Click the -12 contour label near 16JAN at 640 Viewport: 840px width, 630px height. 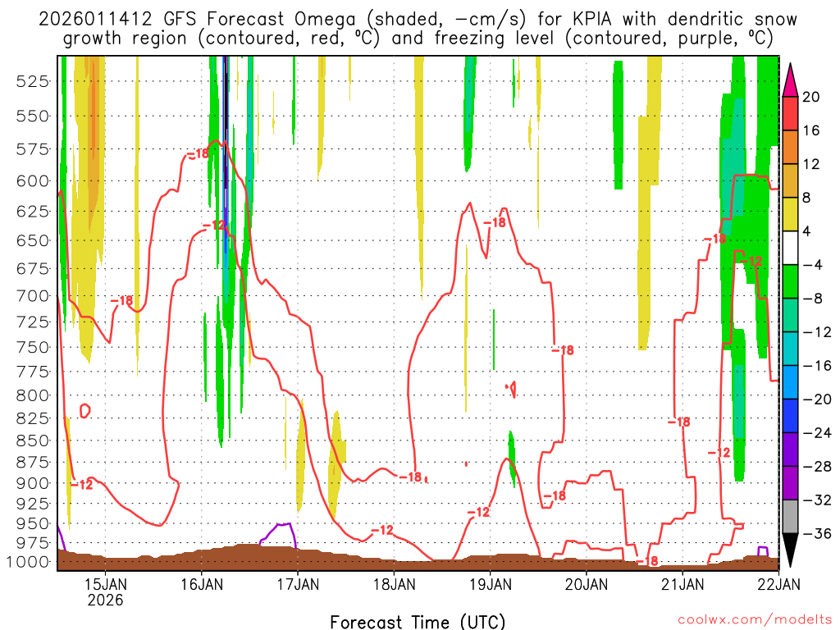[215, 225]
